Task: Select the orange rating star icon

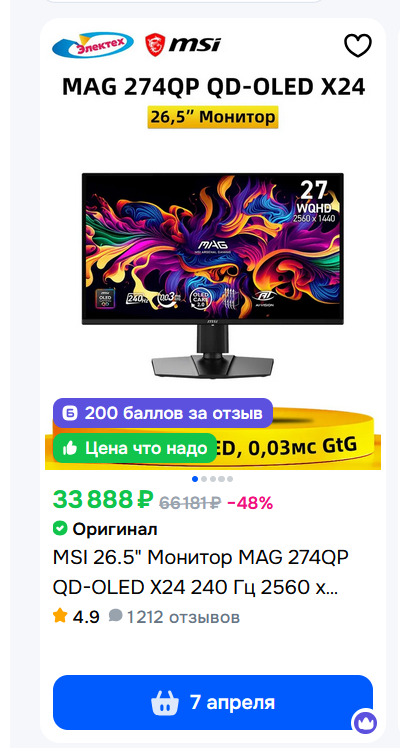Action: click(60, 616)
